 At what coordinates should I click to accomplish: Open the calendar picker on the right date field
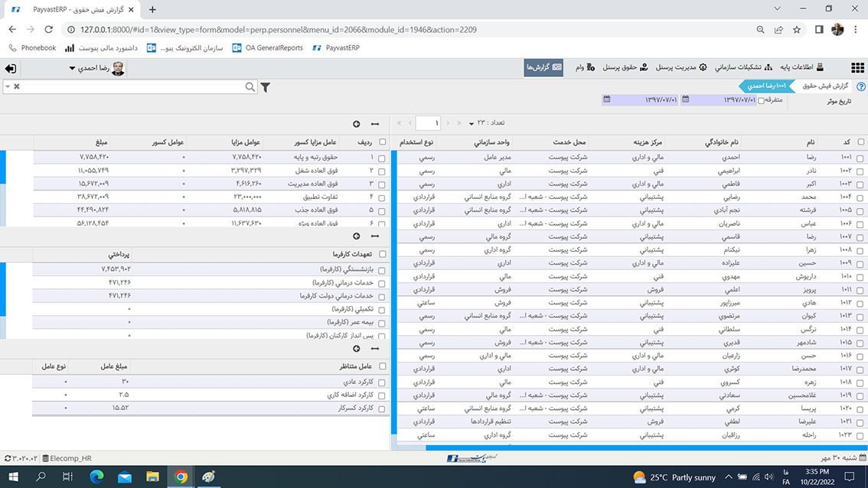[x=685, y=99]
